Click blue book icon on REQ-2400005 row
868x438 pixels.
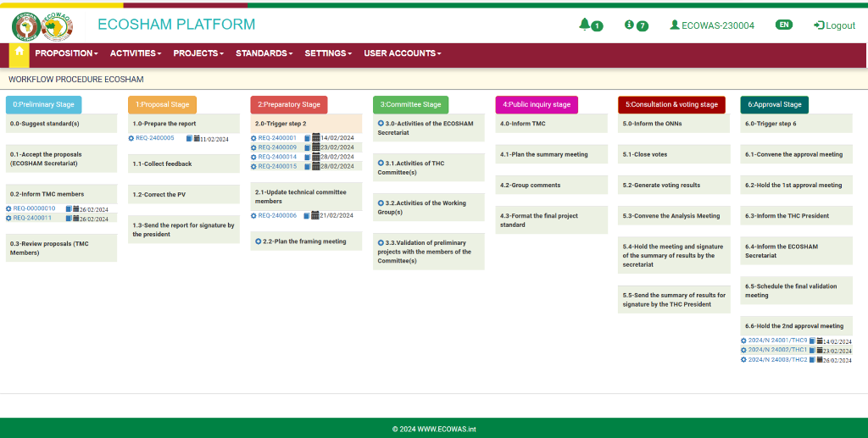point(189,138)
